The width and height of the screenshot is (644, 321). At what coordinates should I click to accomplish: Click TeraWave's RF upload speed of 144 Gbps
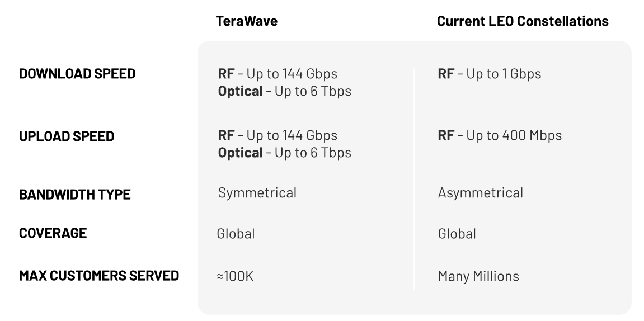(278, 135)
